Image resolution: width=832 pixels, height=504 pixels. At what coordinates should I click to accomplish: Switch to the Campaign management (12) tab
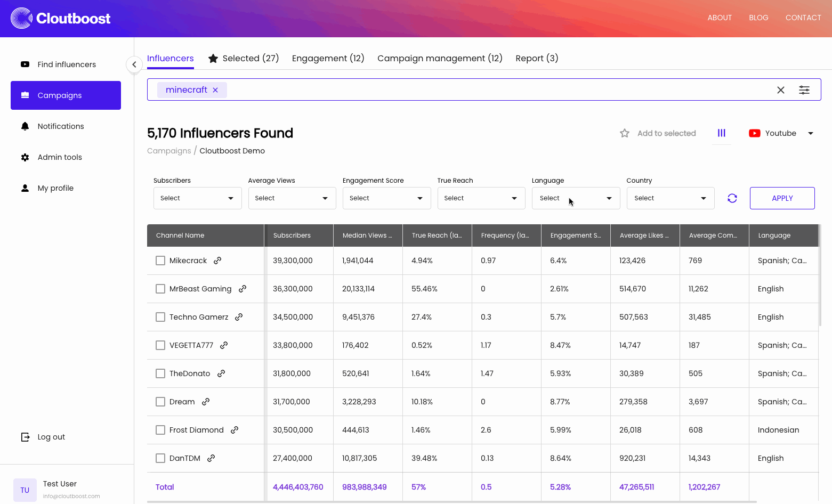coord(440,59)
